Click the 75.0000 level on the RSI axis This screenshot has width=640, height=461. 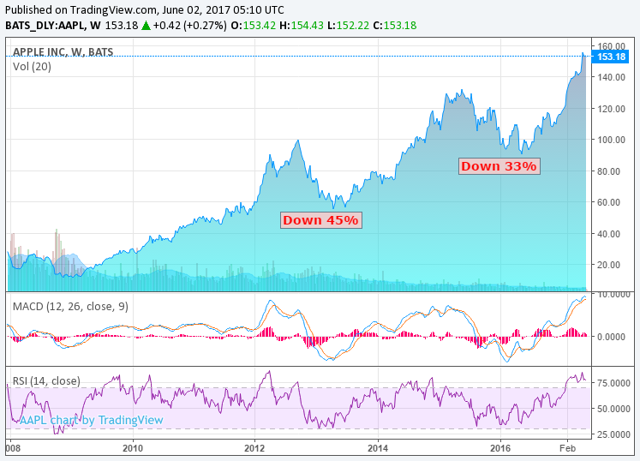(614, 382)
